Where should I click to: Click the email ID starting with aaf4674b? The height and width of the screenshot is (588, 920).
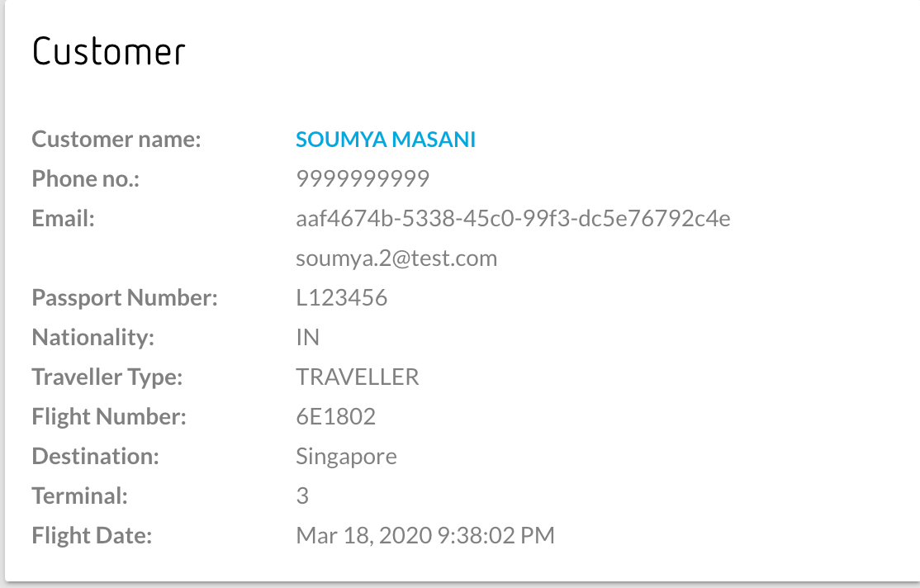pyautogui.click(x=513, y=219)
